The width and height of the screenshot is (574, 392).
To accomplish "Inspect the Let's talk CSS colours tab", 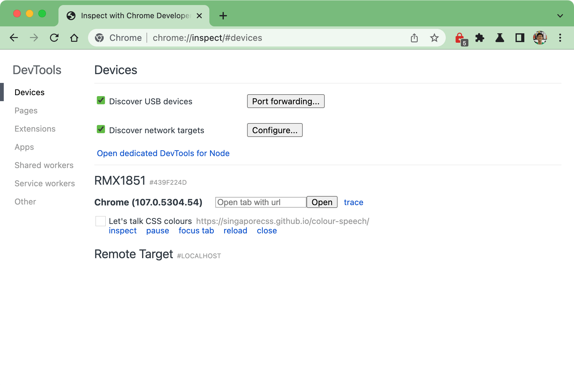I will click(123, 230).
